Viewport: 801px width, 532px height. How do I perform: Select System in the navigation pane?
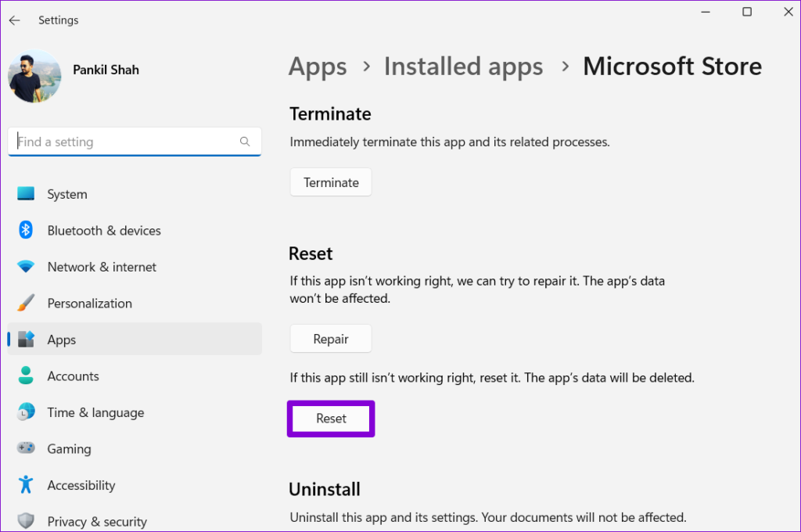(x=67, y=193)
